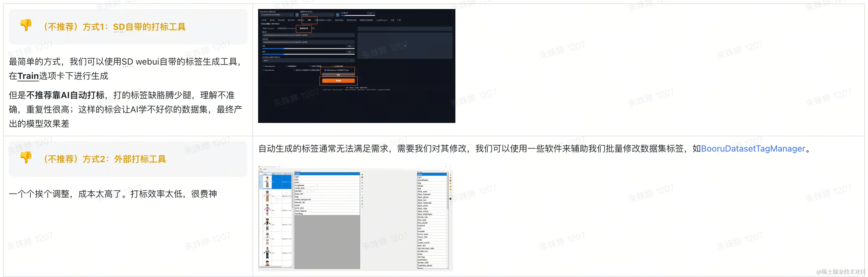Adjust the Clip skip slider in webui screenshot
Screen dimensions: 868x277
[x=358, y=16]
